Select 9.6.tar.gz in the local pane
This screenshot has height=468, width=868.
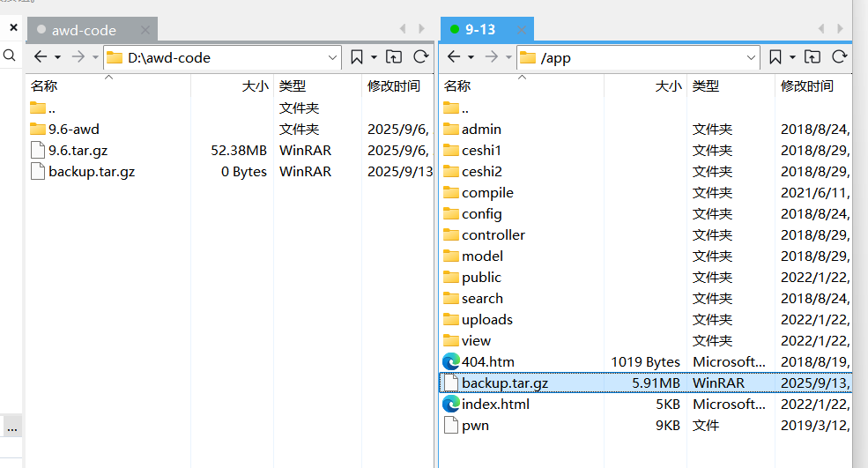78,150
